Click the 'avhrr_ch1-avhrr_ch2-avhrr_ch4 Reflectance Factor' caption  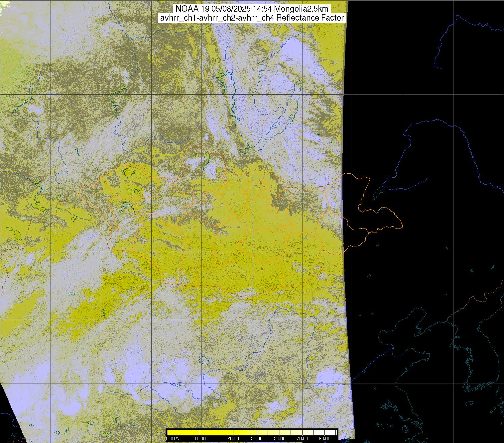coord(252,18)
